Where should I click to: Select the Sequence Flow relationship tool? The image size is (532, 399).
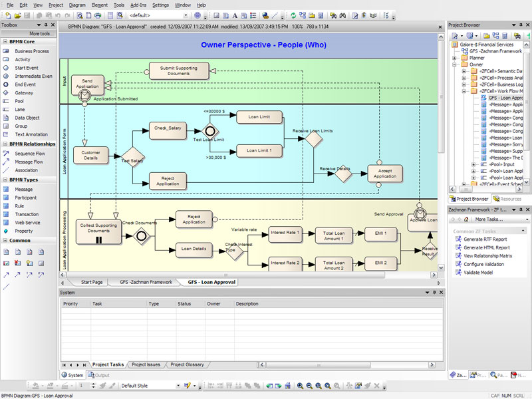point(29,153)
